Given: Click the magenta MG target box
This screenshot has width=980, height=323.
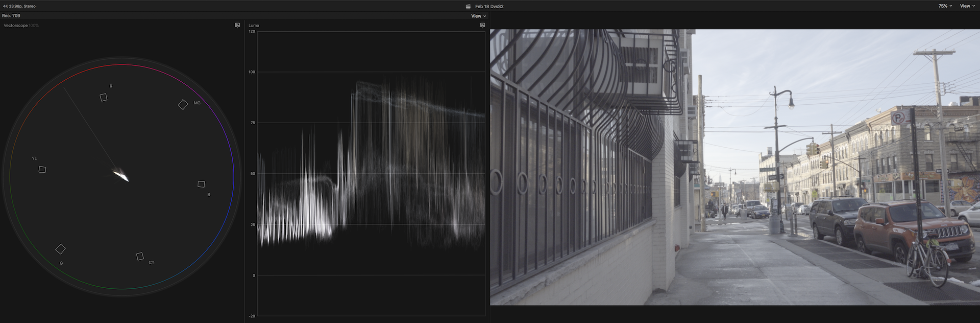Looking at the screenshot, I should click(183, 105).
